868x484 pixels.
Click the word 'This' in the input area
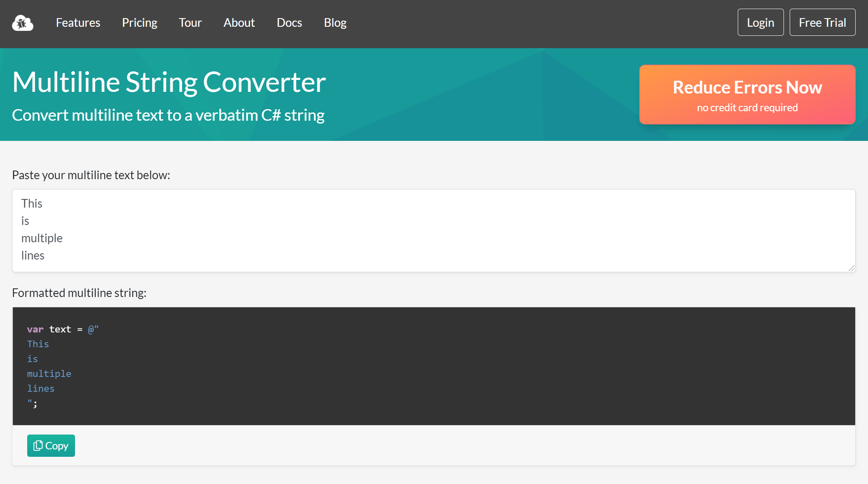[32, 203]
